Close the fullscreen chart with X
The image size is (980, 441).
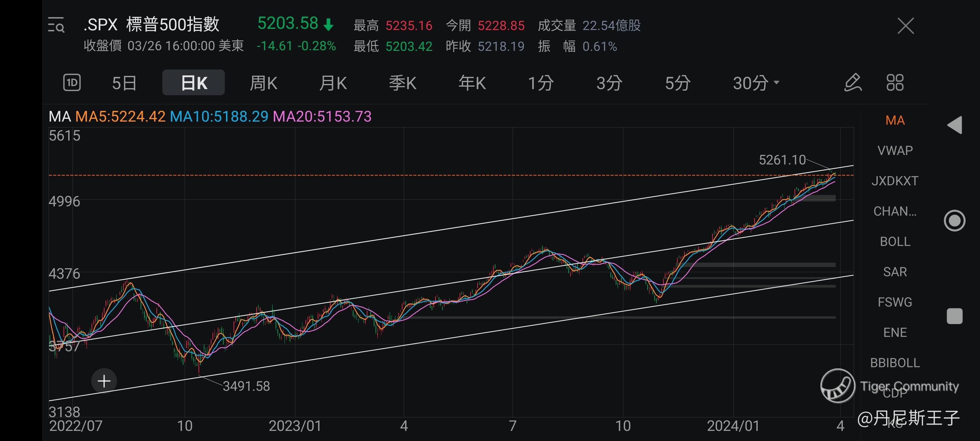pos(906,26)
